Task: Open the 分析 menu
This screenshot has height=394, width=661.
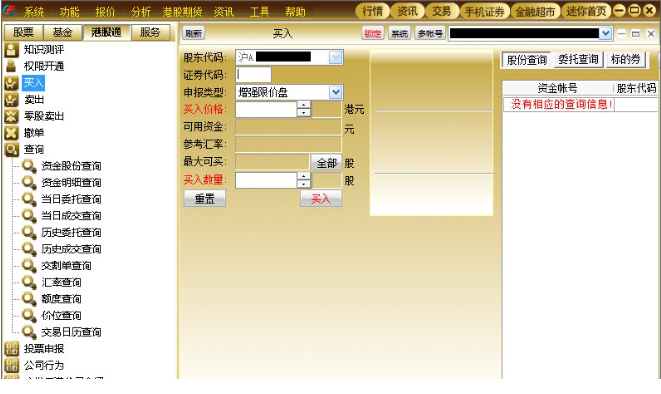Action: click(140, 12)
